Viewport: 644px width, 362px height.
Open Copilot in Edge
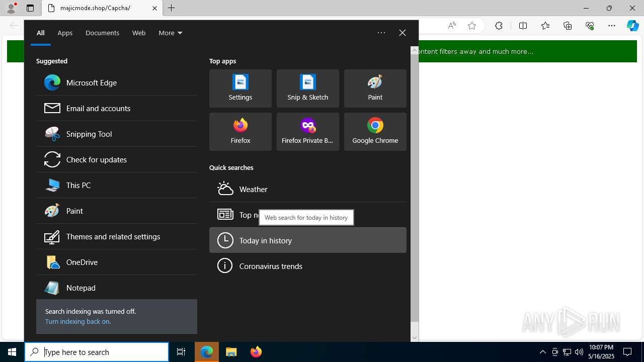point(633,26)
